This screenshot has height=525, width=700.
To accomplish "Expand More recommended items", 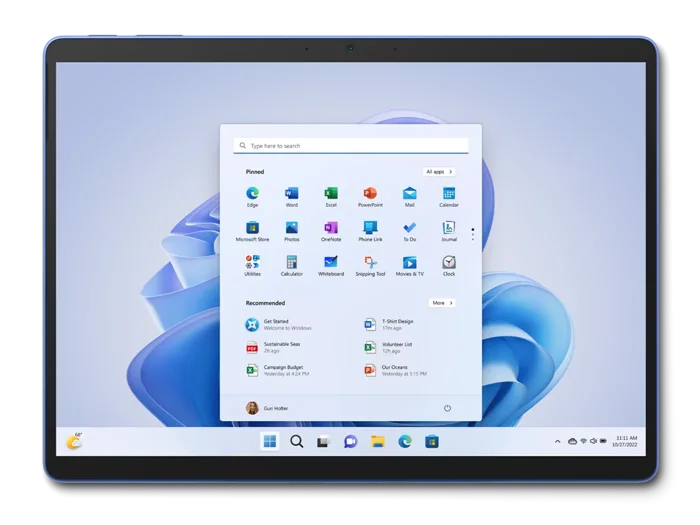I will pos(442,303).
